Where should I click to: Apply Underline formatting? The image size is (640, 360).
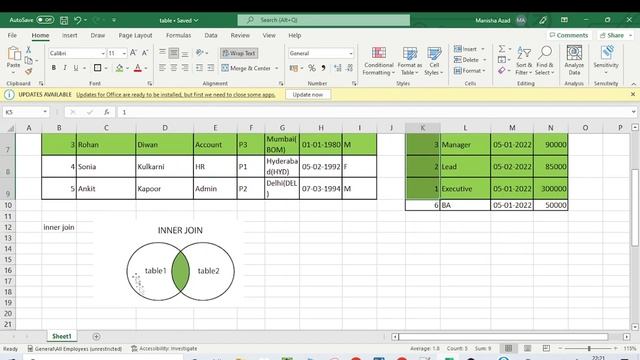76,68
